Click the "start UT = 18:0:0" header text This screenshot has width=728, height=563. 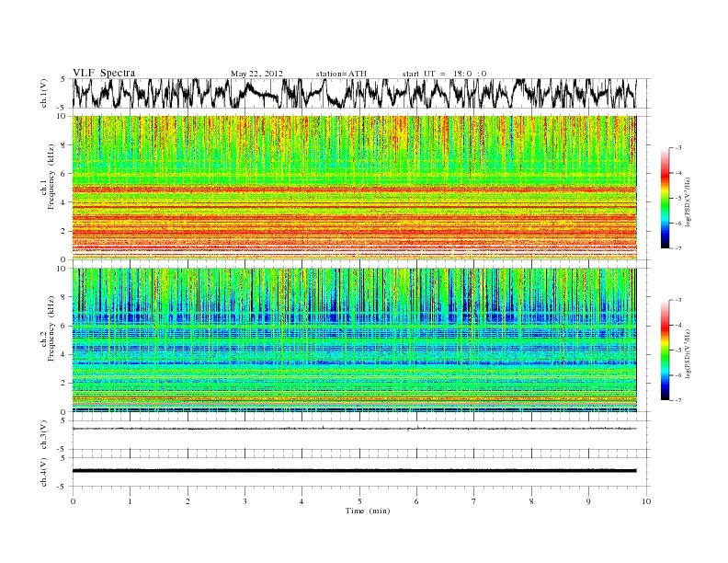coord(444,74)
